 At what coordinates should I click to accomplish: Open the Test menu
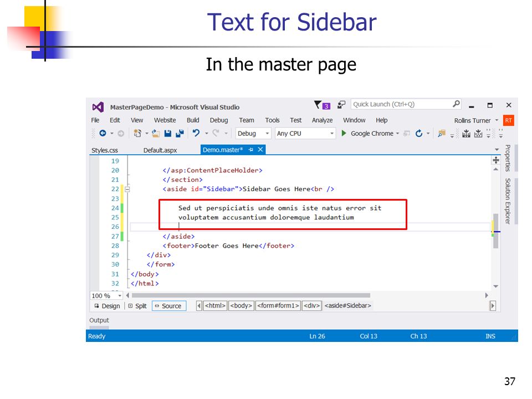[295, 120]
